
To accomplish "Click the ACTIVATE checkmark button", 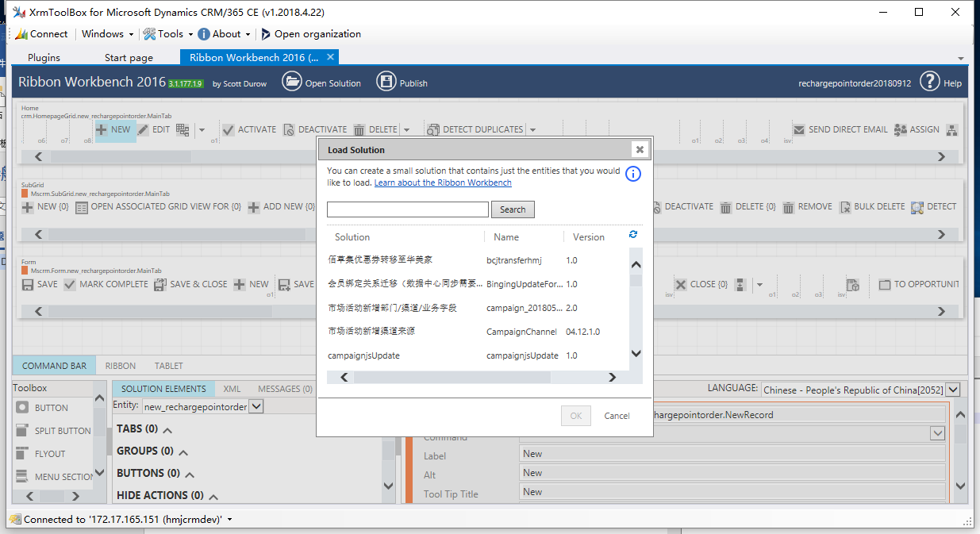I will tap(249, 129).
